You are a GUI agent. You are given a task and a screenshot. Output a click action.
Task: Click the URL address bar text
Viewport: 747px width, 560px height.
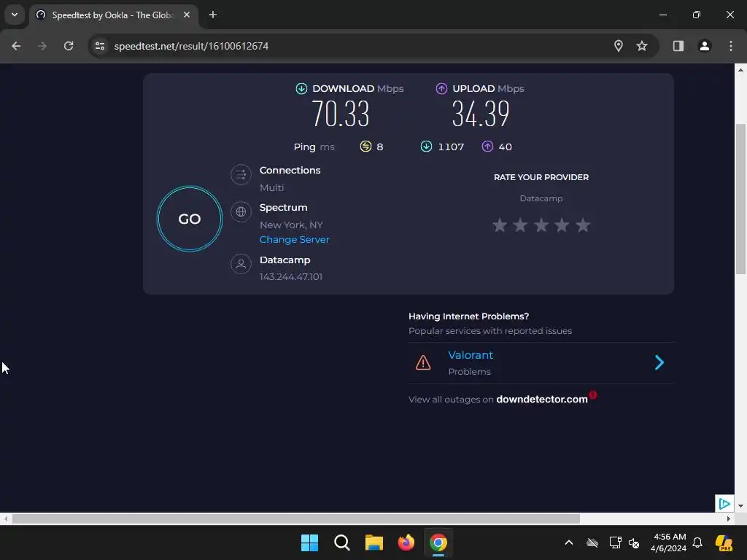[x=191, y=46]
